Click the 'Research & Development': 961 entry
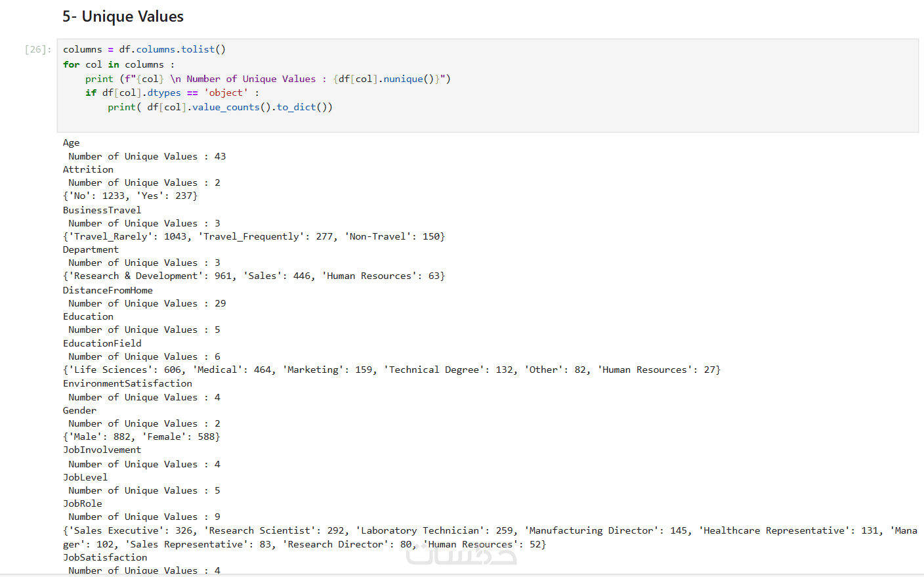Image resolution: width=924 pixels, height=577 pixels. pyautogui.click(x=150, y=276)
